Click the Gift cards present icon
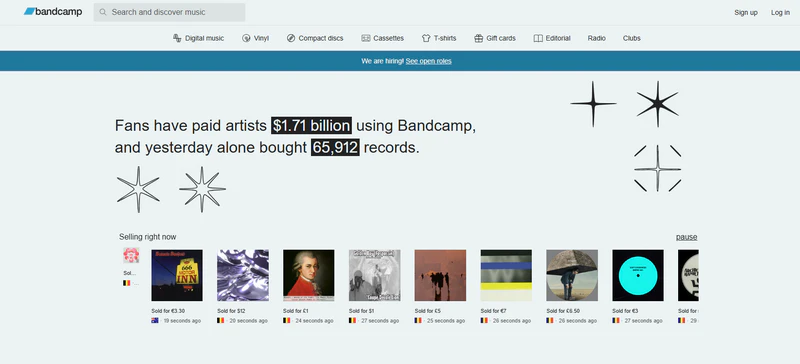The width and height of the screenshot is (800, 364). click(x=479, y=38)
